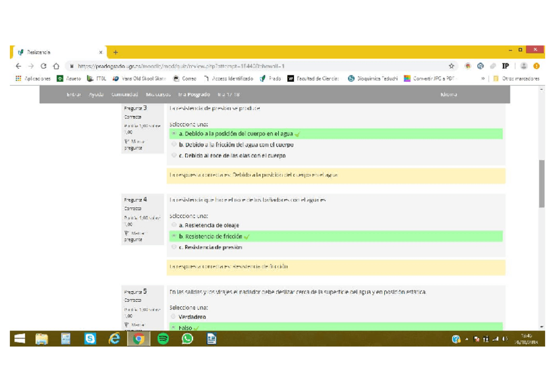Open Spotify from the taskbar
The image size is (555, 392).
coord(163,338)
